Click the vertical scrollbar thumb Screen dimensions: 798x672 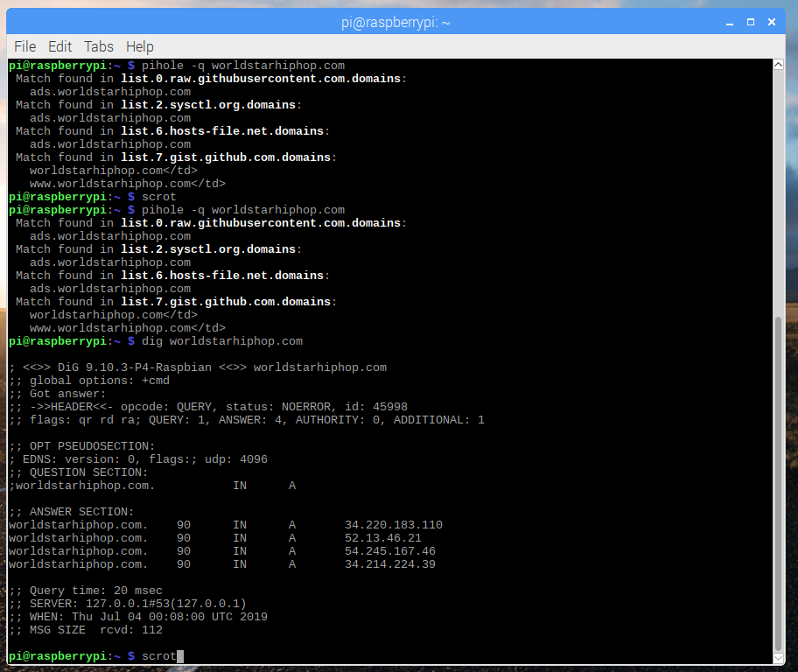(778, 484)
